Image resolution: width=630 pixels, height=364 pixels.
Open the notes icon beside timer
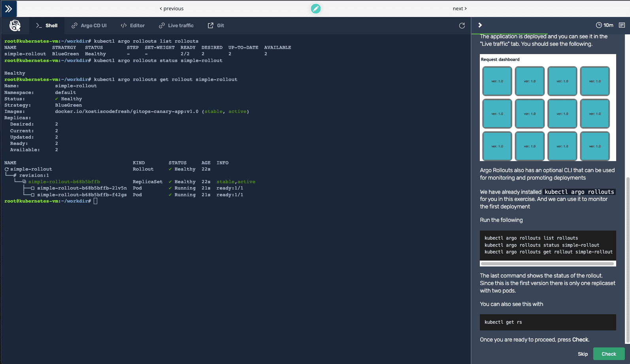pyautogui.click(x=622, y=25)
